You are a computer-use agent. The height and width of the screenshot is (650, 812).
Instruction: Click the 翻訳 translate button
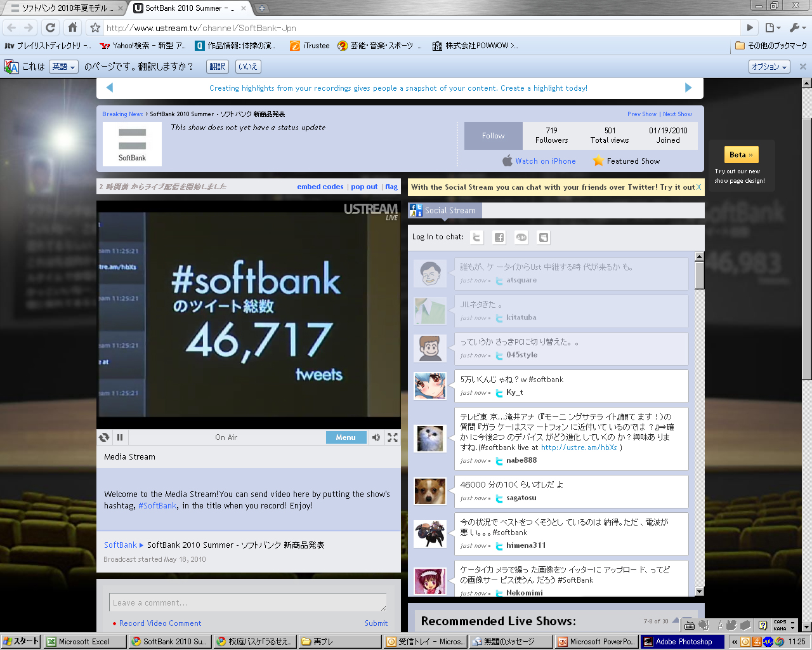(x=218, y=67)
